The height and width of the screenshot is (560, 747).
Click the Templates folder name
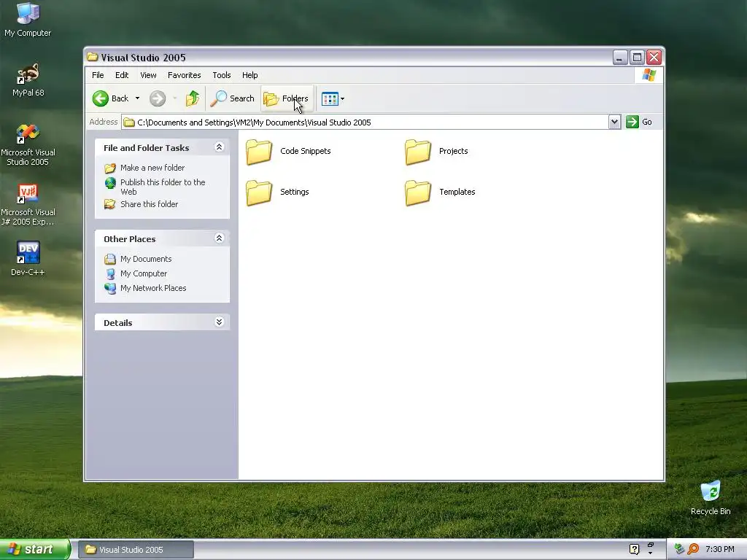pos(457,192)
